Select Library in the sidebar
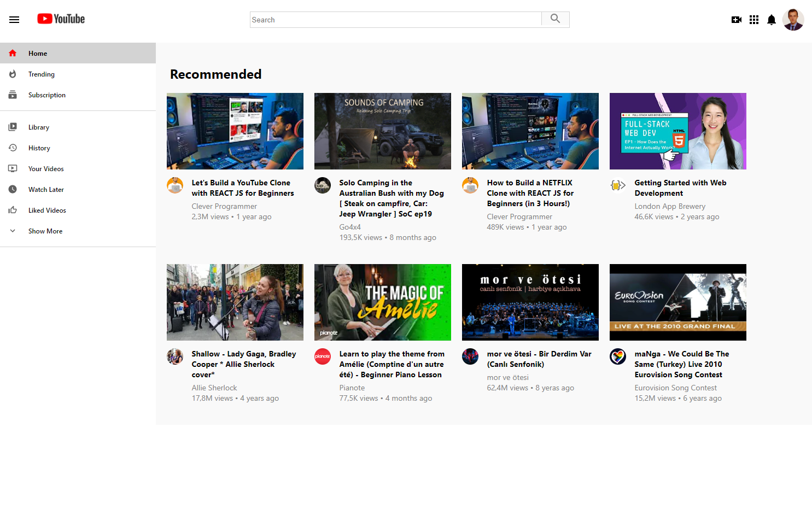The width and height of the screenshot is (812, 509). coord(78,127)
